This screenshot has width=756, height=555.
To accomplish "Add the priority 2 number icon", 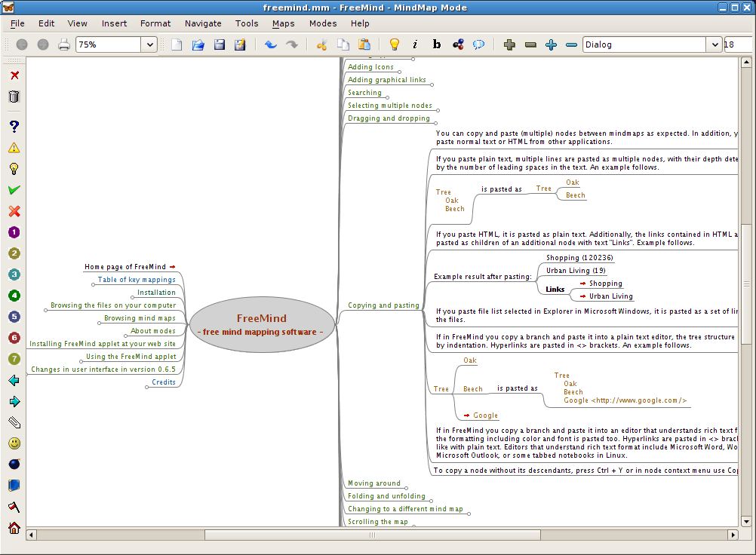I will (14, 253).
